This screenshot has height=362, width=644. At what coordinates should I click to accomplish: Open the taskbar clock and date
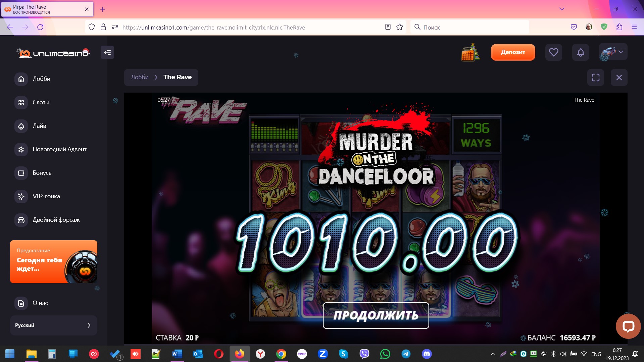(617, 354)
